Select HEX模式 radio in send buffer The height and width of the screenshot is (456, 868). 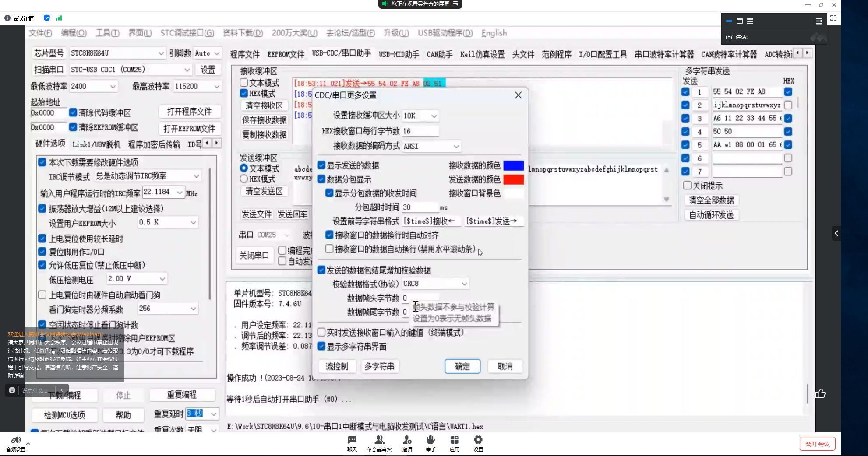click(244, 179)
